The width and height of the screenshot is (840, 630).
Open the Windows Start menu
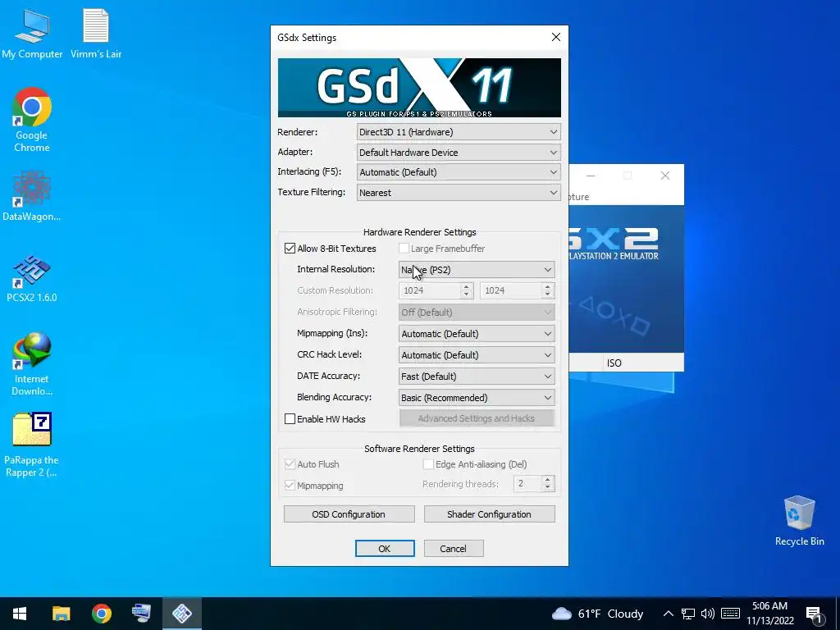(x=20, y=614)
